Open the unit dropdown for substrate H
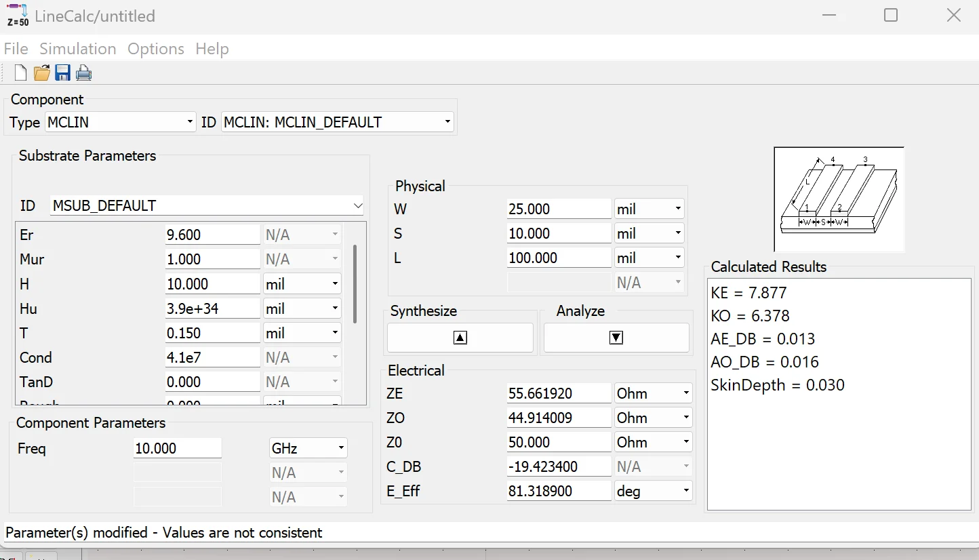Screen dimensions: 979x560 click(302, 284)
